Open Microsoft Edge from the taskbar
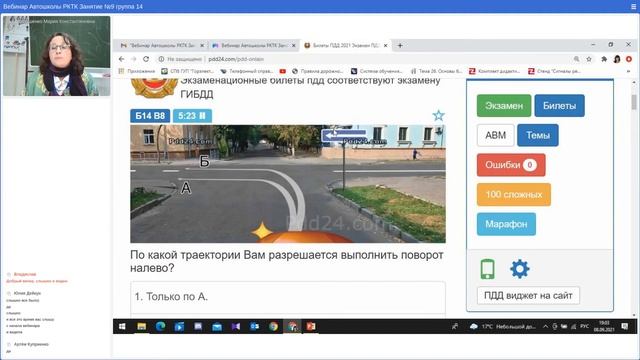Image resolution: width=640 pixels, height=360 pixels. [x=160, y=327]
